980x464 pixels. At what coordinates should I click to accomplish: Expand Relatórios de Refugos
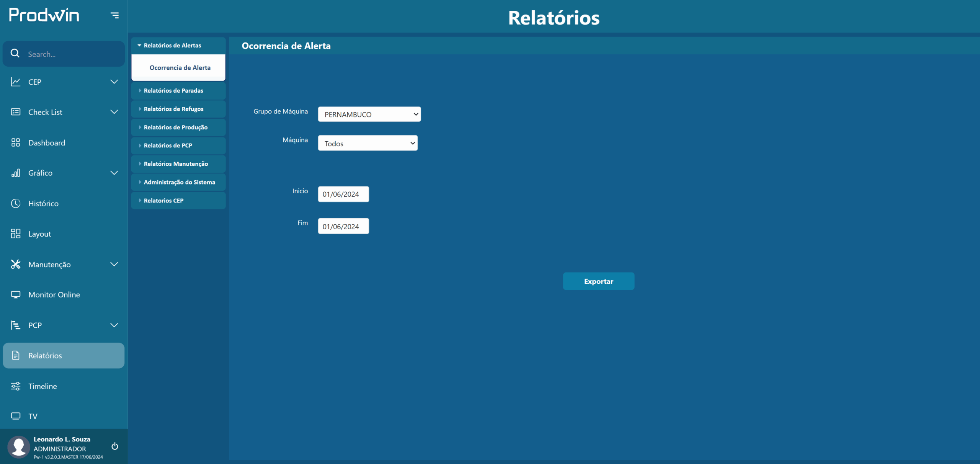tap(178, 109)
